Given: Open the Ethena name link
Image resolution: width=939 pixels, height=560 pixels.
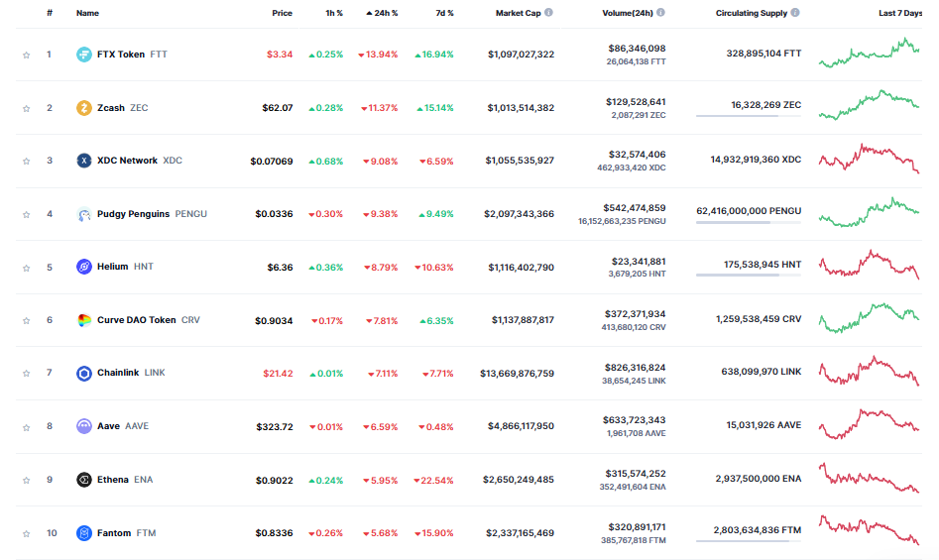Looking at the screenshot, I should coord(113,480).
